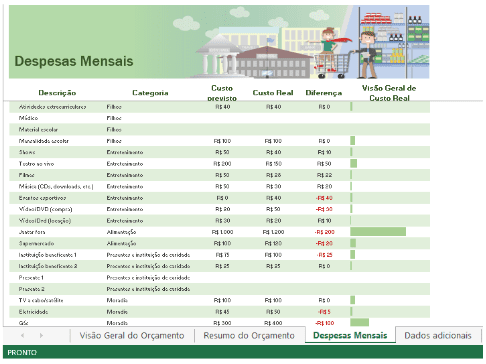Select the Presente 2 cell
Image resolution: width=486 pixels, height=364 pixels.
(31, 289)
